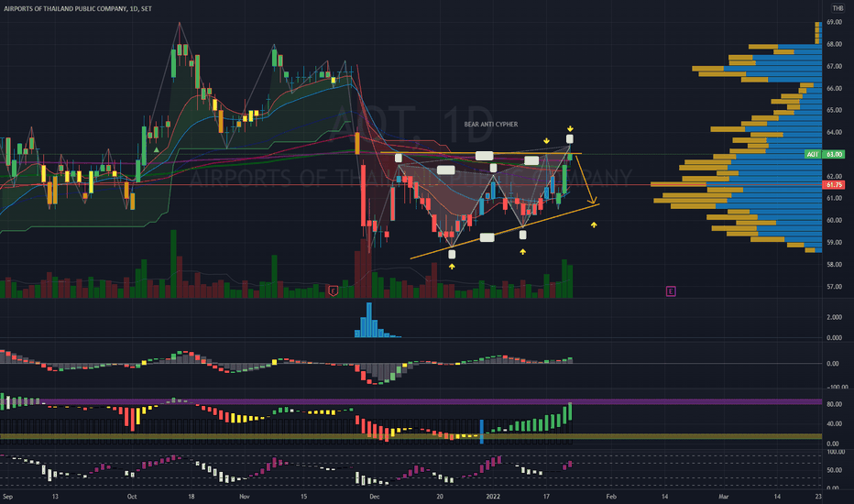The width and height of the screenshot is (854, 504).
Task: Click the 80.00 oscillator scale value
Action: coord(835,404)
